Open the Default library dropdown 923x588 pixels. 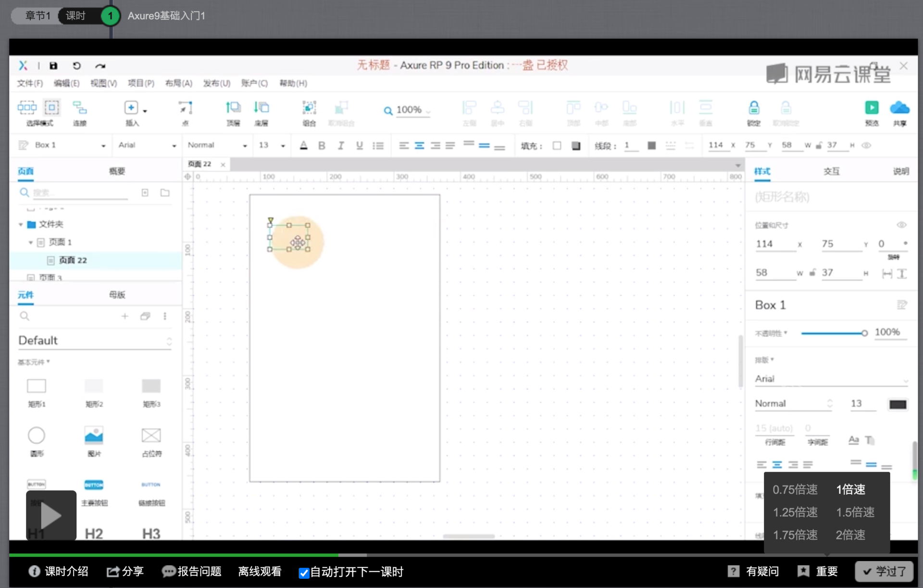[x=95, y=340]
